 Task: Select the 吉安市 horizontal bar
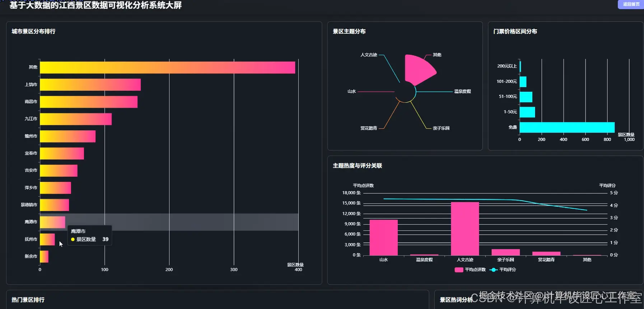(x=59, y=171)
